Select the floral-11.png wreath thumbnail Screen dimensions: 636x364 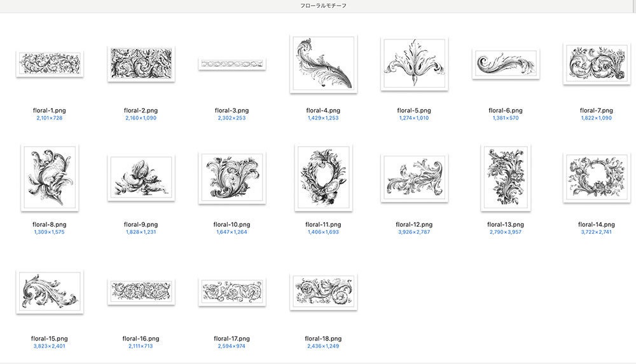(x=323, y=177)
